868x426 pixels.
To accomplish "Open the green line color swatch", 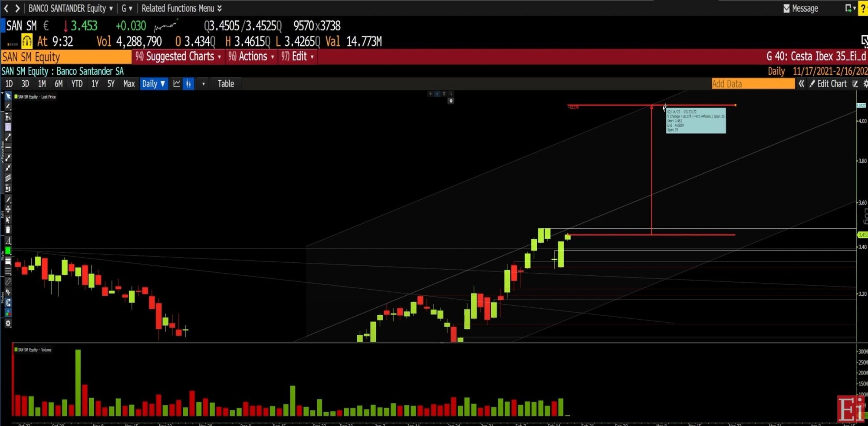I will pyautogui.click(x=8, y=251).
